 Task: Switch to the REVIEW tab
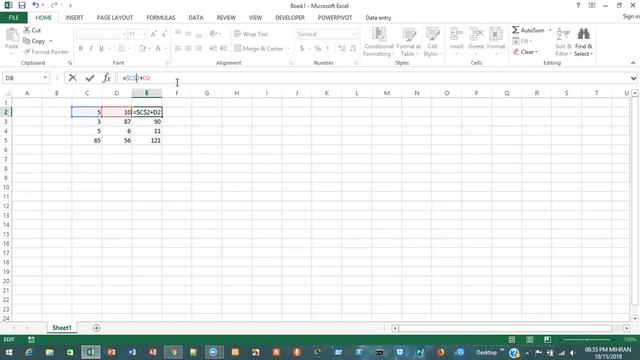(226, 18)
